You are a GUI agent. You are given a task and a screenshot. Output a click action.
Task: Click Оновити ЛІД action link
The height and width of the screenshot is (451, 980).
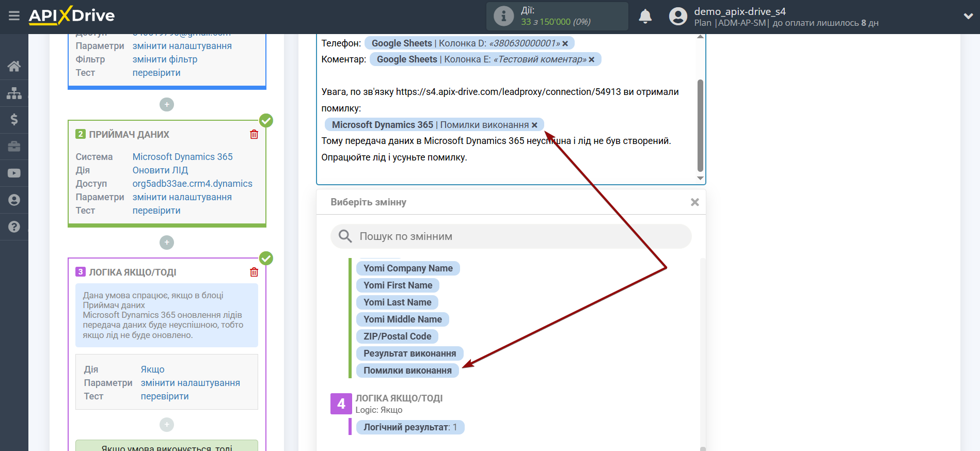point(160,170)
